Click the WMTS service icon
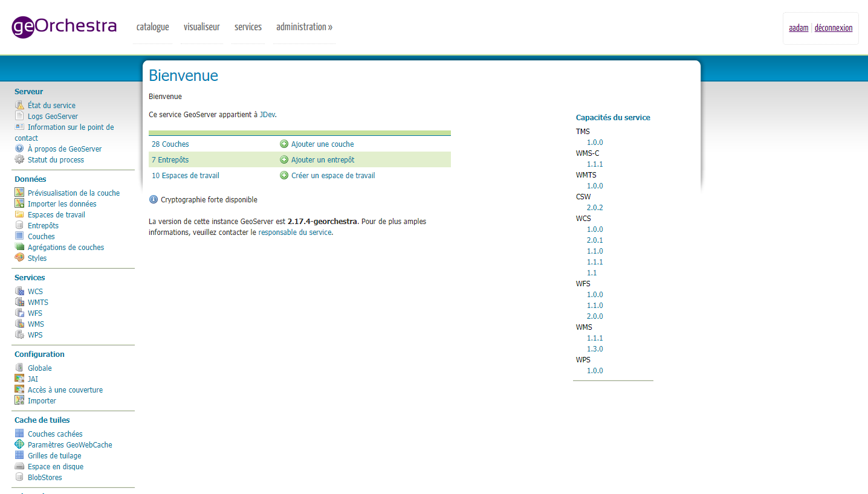Viewport: 868px width, 494px height. 19,302
